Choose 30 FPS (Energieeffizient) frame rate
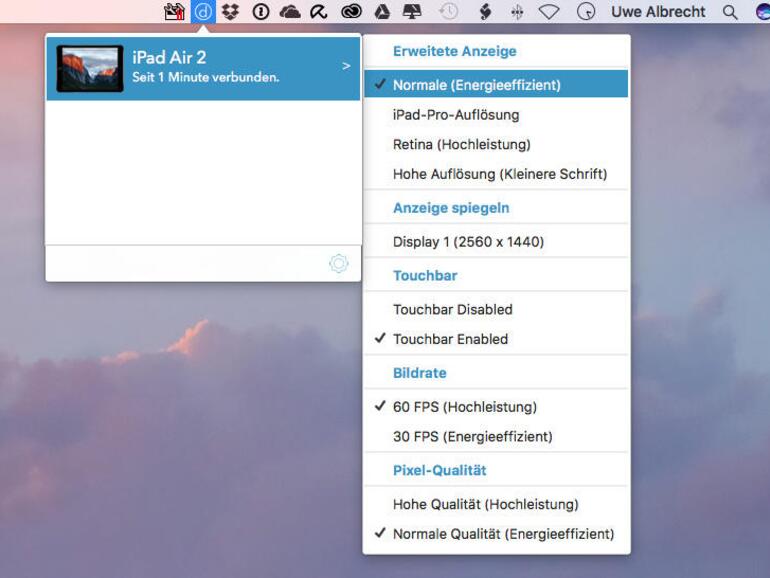Screen dimensions: 770x578 (496, 436)
